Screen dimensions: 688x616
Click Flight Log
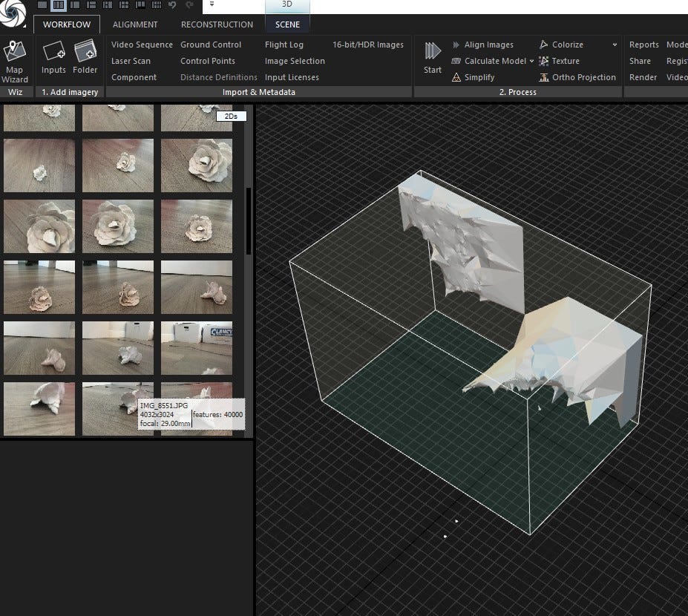[284, 45]
